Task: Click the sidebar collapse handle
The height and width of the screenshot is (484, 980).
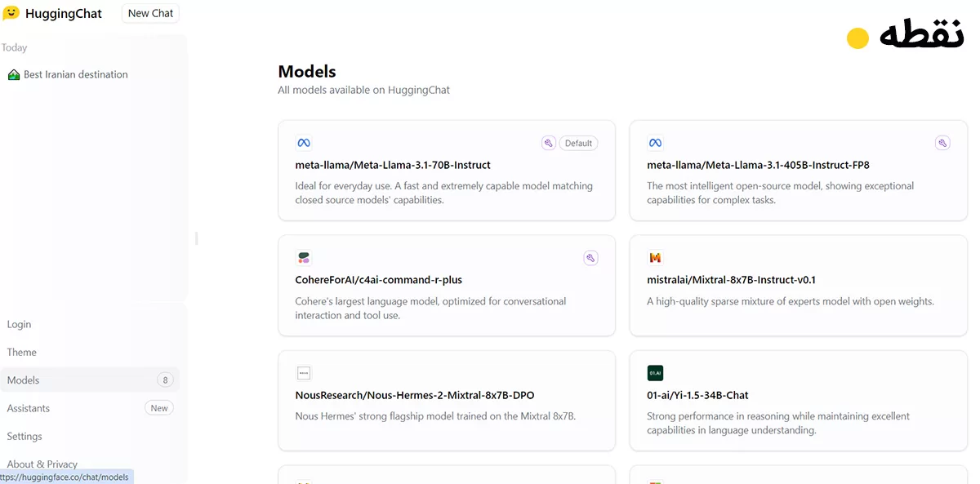Action: 197,238
